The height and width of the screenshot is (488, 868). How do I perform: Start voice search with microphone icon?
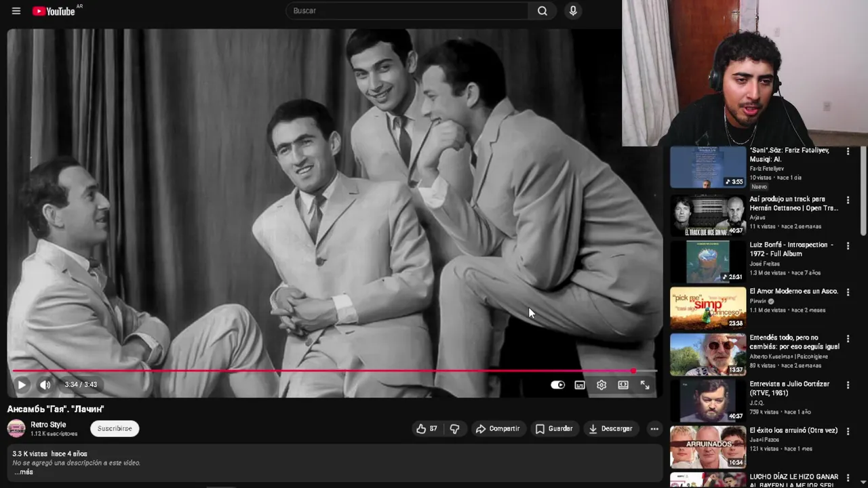tap(573, 11)
